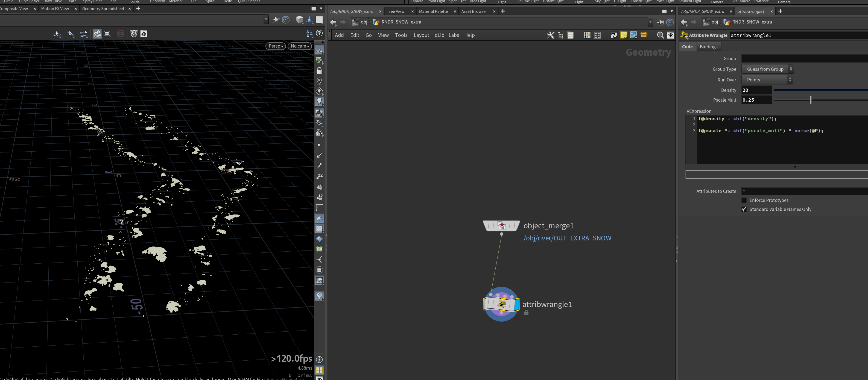Click the wrench tools icon in network toolbar
This screenshot has height=380, width=868.
coord(551,35)
